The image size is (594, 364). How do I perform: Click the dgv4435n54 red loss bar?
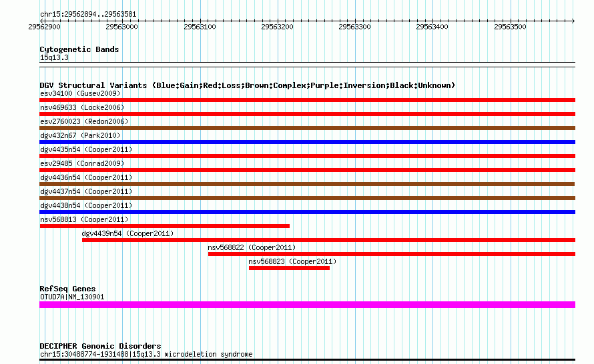point(307,156)
